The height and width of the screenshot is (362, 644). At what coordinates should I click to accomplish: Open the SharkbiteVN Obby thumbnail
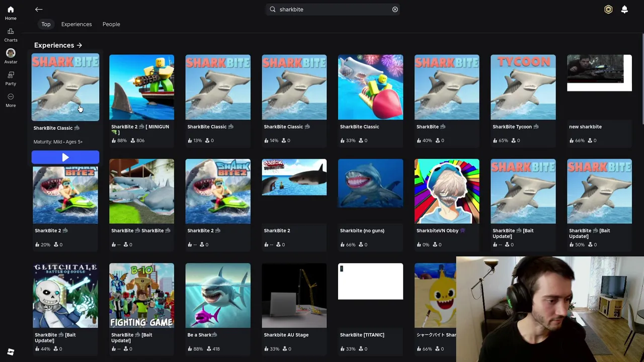pyautogui.click(x=447, y=191)
